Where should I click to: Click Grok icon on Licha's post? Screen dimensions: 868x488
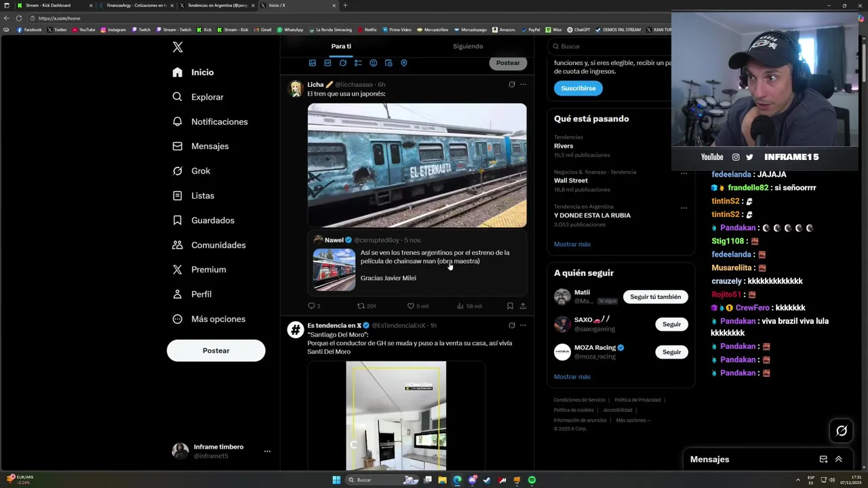tap(512, 85)
